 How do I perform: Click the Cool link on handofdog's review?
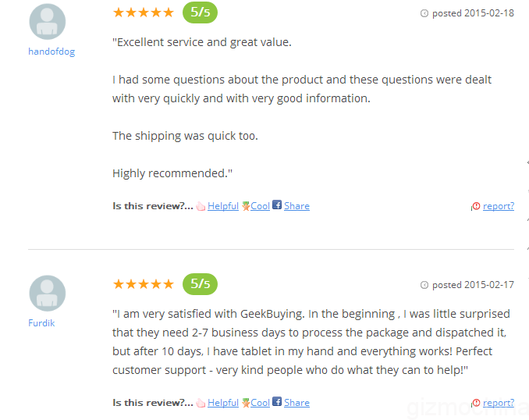[260, 206]
